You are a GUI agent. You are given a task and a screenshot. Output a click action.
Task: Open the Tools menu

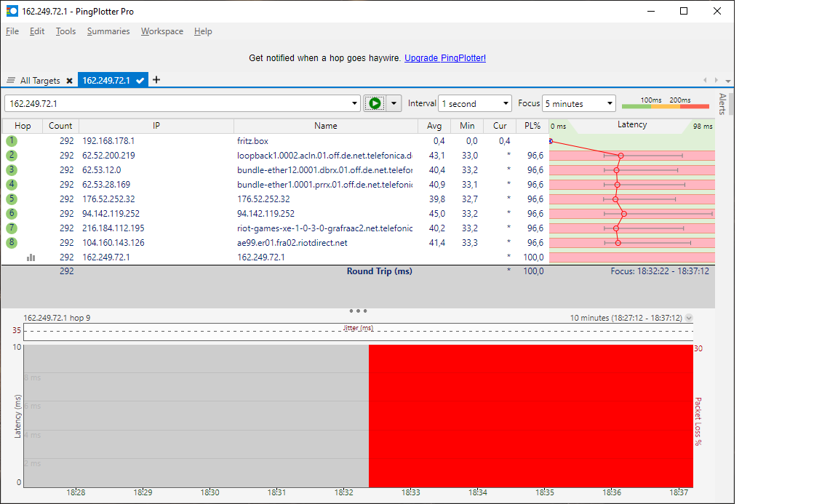coord(65,31)
